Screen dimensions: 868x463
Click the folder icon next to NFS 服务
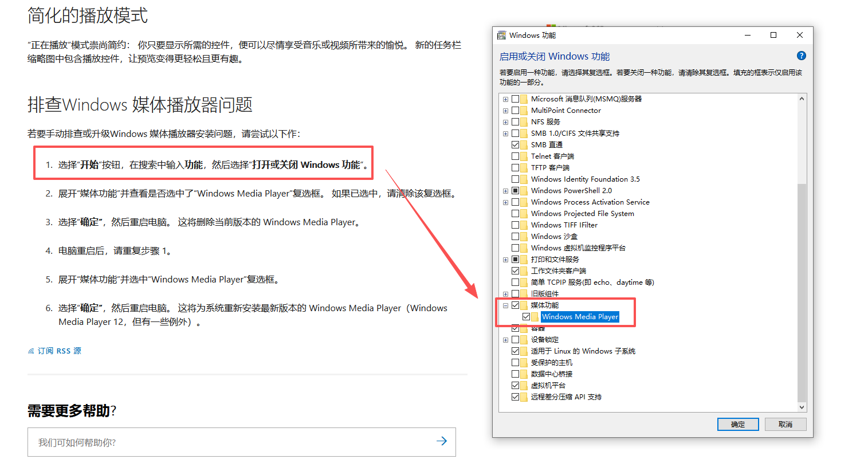click(x=524, y=122)
